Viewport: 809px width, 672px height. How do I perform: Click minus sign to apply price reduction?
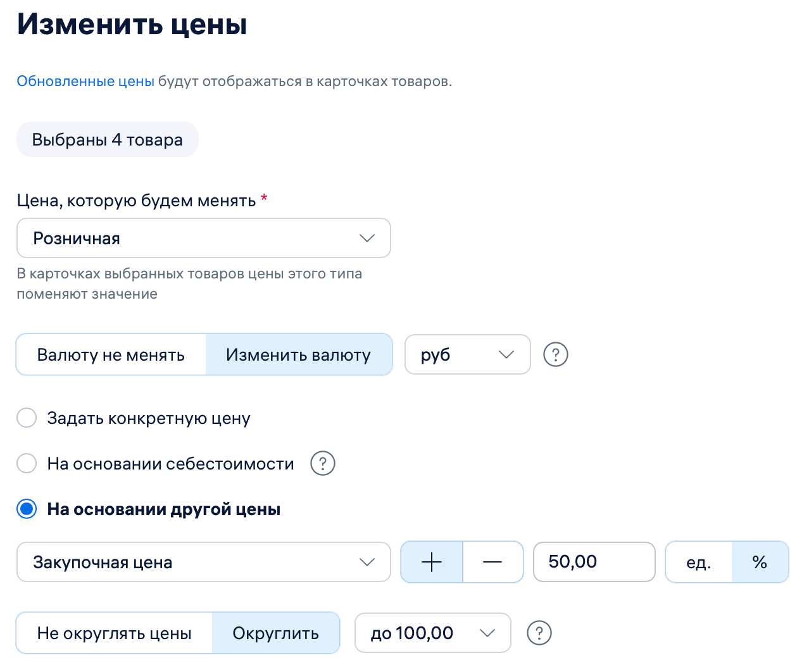tap(493, 562)
